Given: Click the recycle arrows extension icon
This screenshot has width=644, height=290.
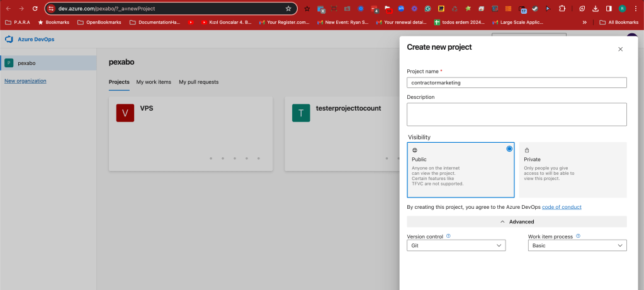Looking at the screenshot, I should (x=455, y=8).
